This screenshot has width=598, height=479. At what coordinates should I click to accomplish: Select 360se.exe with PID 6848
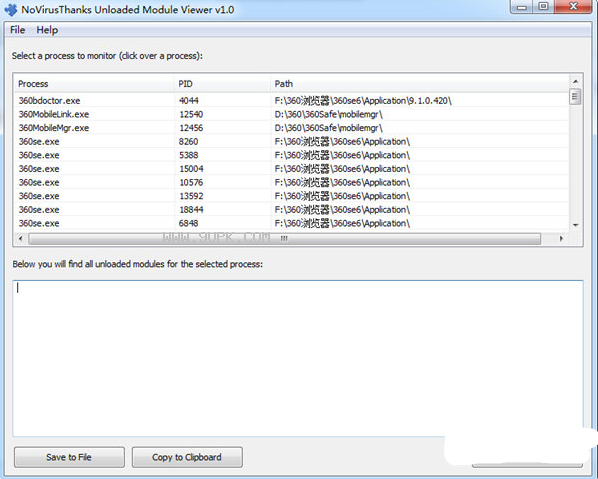tap(292, 223)
